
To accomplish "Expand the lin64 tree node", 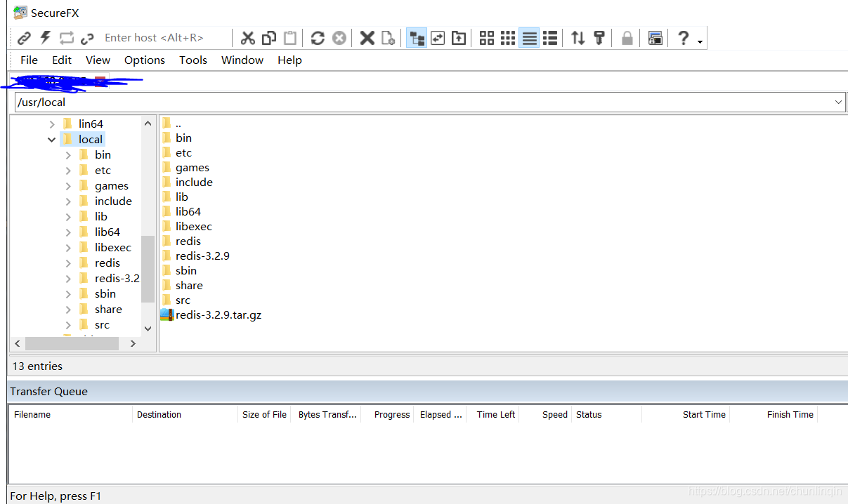I will pyautogui.click(x=52, y=124).
